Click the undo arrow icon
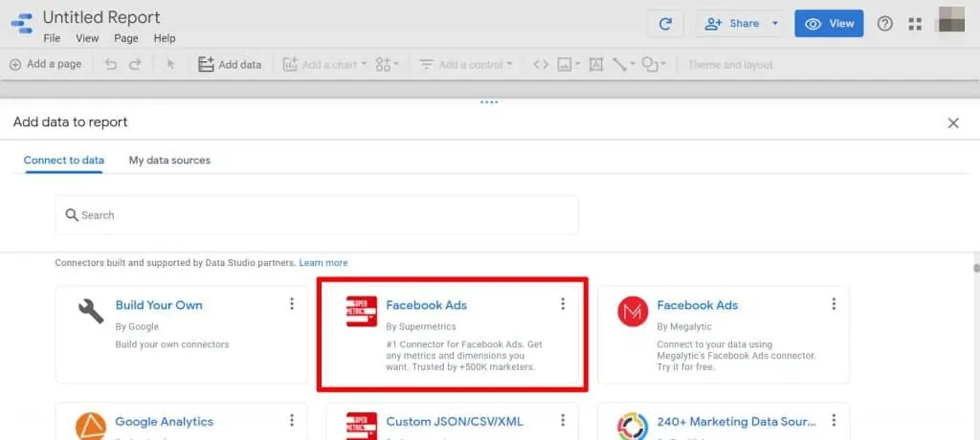The image size is (980, 440). click(111, 64)
